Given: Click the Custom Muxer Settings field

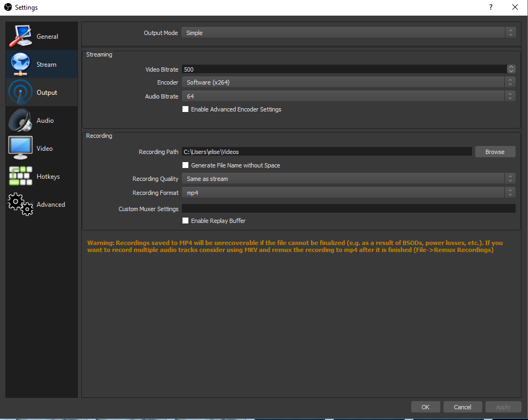Looking at the screenshot, I should pyautogui.click(x=349, y=208).
